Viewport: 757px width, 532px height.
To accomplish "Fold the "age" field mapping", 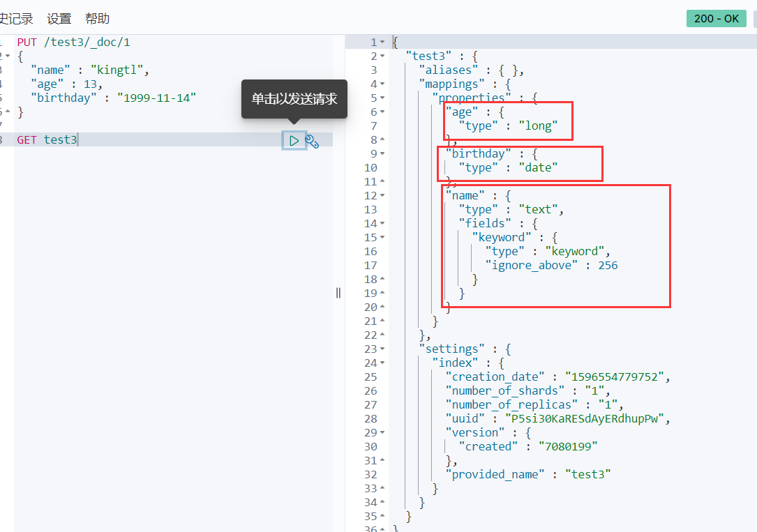I will pos(382,112).
